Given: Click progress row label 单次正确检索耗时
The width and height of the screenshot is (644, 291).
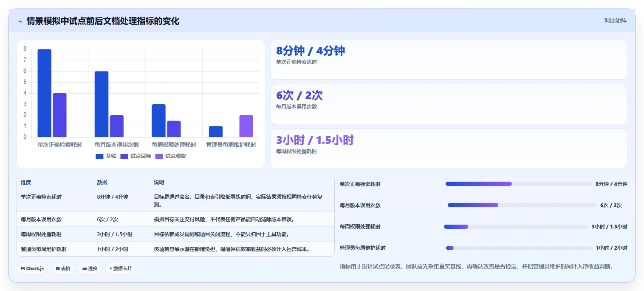Looking at the screenshot, I should click(x=360, y=184).
